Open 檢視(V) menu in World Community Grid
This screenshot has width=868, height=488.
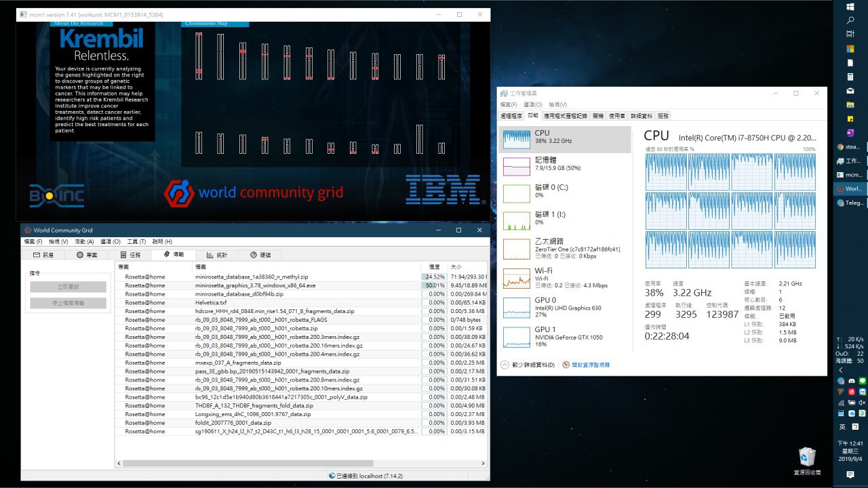pos(58,241)
